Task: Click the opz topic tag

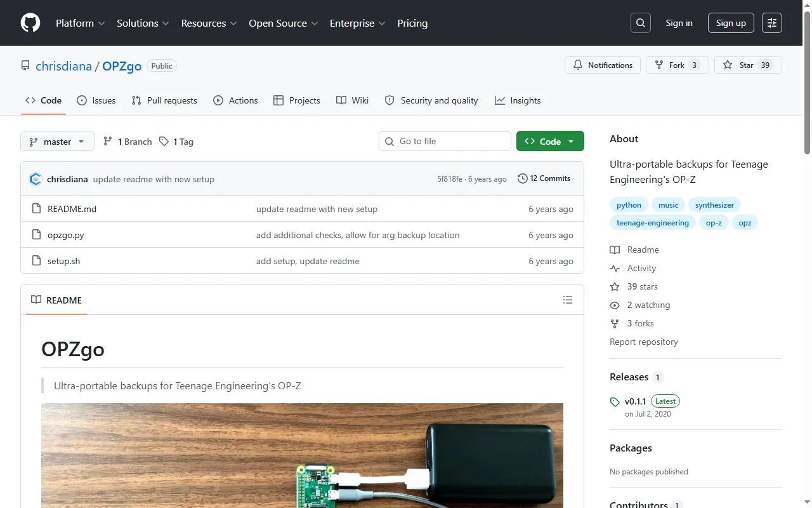Action: [x=745, y=223]
